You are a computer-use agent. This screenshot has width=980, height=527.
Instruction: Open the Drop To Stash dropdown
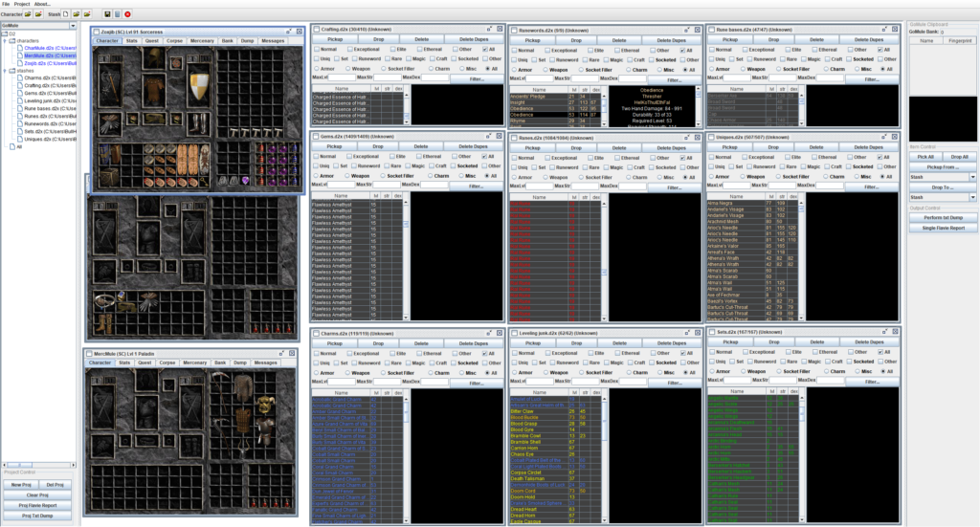(x=973, y=197)
